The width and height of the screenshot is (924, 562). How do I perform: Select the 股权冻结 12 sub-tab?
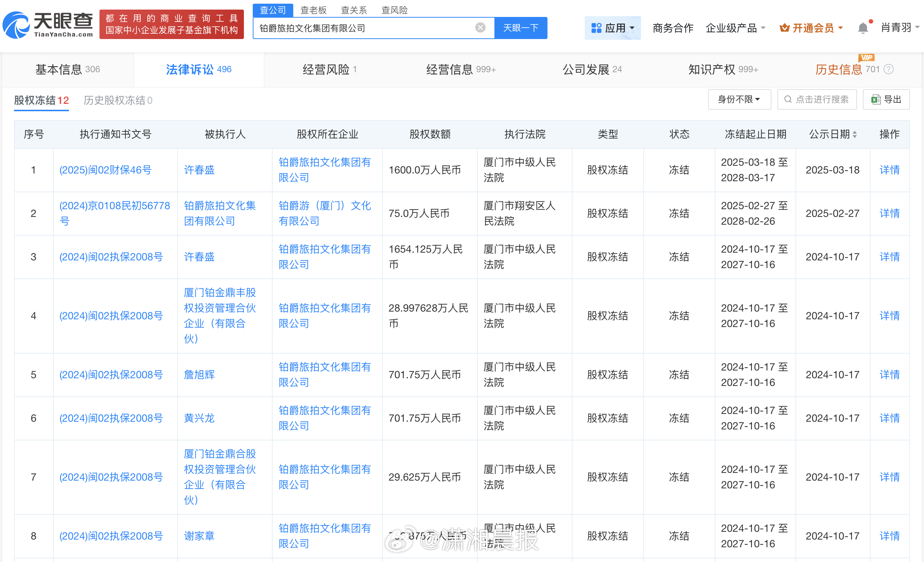point(41,100)
